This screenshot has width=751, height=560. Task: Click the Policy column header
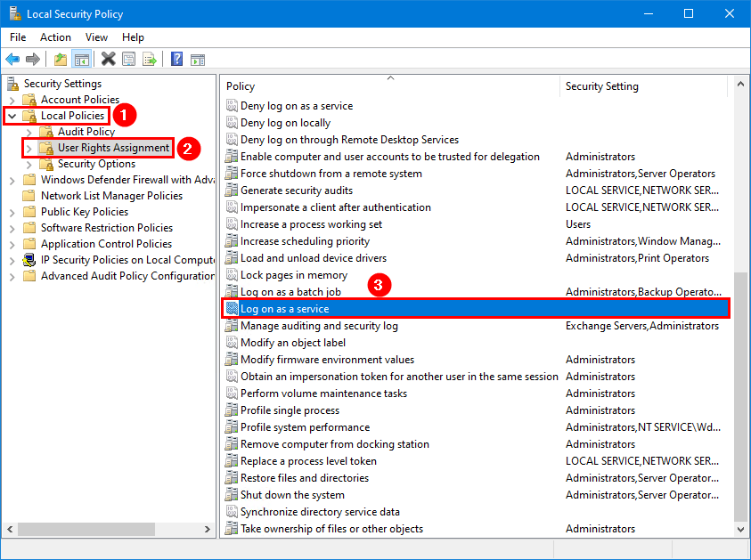click(x=388, y=86)
